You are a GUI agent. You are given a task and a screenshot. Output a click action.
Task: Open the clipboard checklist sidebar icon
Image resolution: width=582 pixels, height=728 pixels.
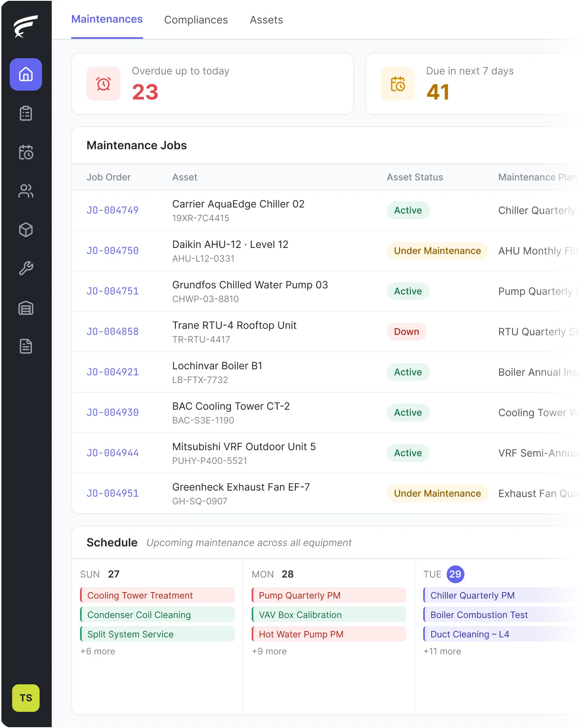tap(26, 113)
